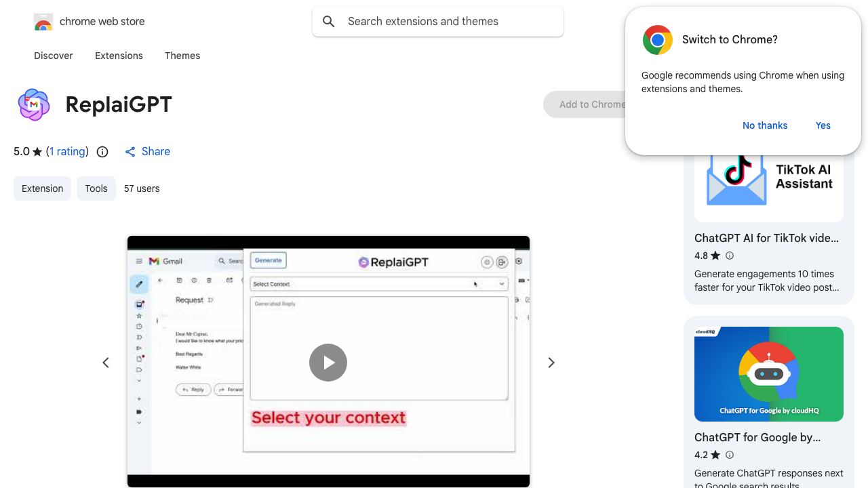Open the Extensions tab

[x=119, y=56]
